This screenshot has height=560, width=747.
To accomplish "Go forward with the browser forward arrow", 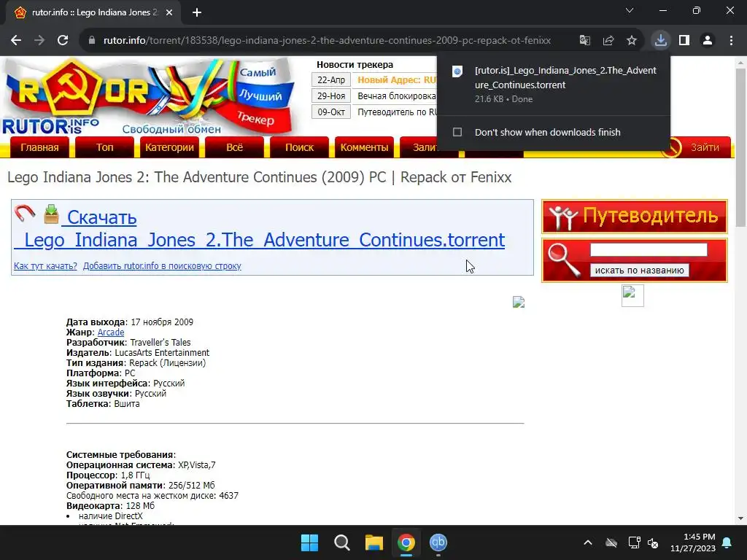I will pyautogui.click(x=39, y=41).
